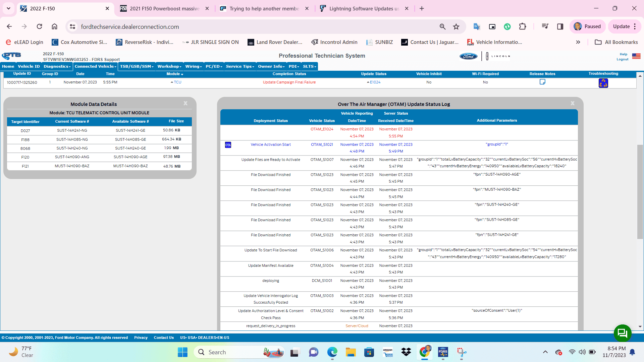Open the Connected Vehicle dropdown menu
The width and height of the screenshot is (644, 362).
point(95,66)
